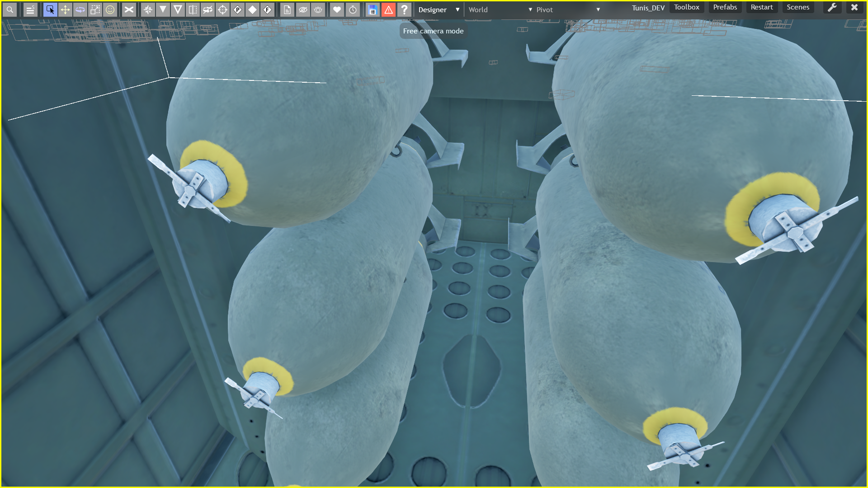Open the Designer mode dropdown
Image resolution: width=868 pixels, height=488 pixels.
point(439,9)
